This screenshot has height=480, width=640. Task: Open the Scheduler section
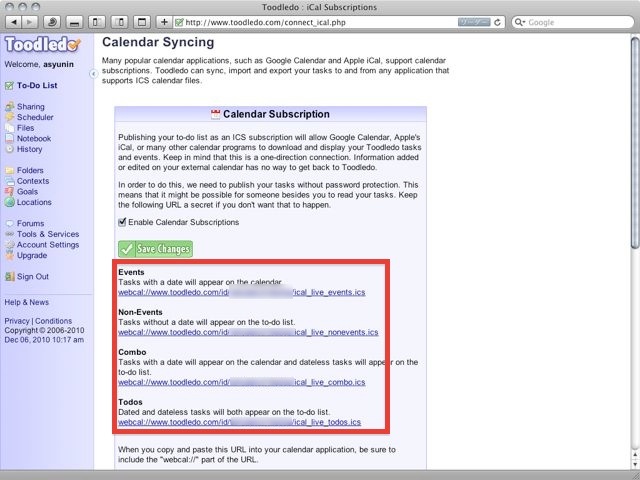35,118
